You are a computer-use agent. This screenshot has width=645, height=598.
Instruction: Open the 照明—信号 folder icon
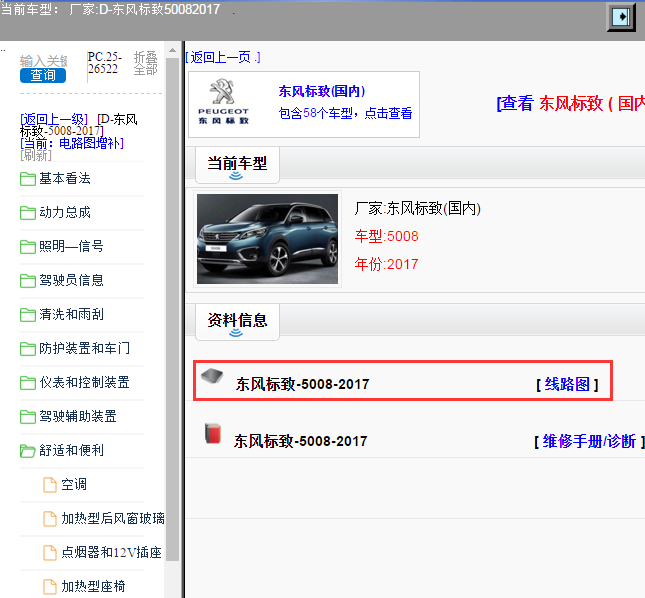[28, 247]
